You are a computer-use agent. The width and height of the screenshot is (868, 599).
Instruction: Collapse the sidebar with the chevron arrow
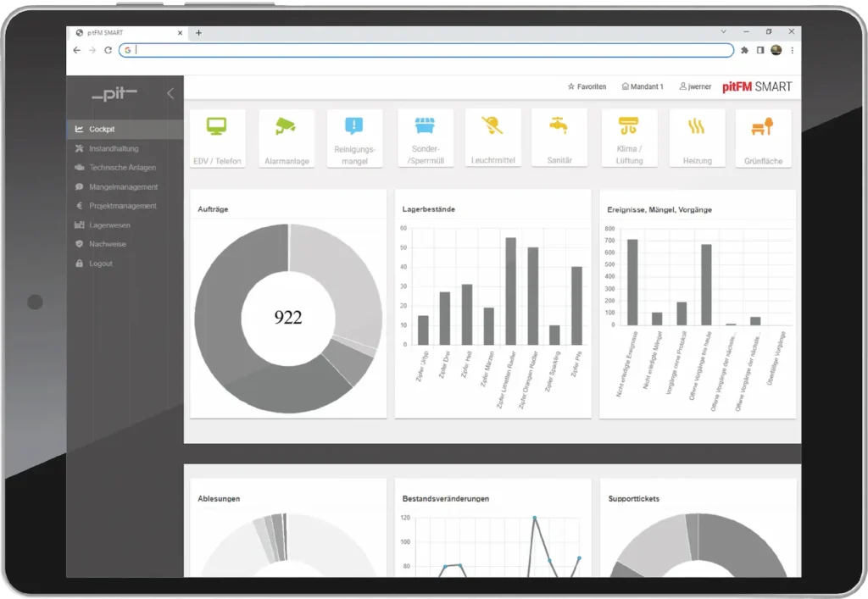pos(170,93)
